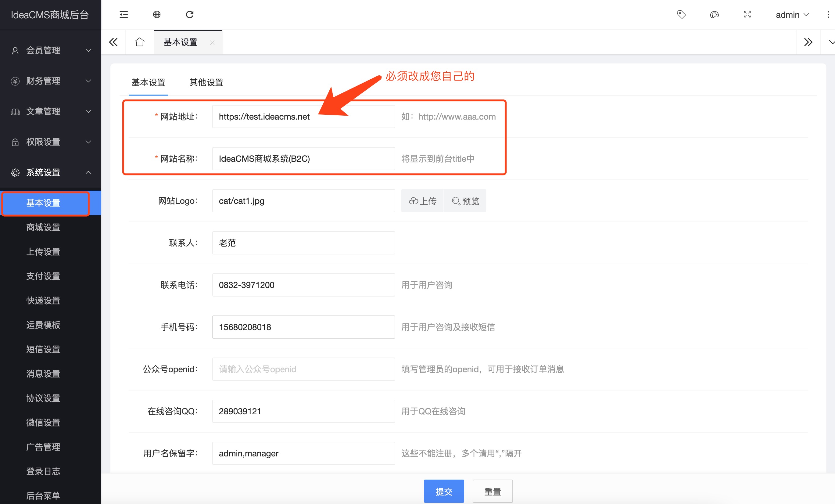
Task: Focus the 公众号openid input field
Action: click(303, 369)
